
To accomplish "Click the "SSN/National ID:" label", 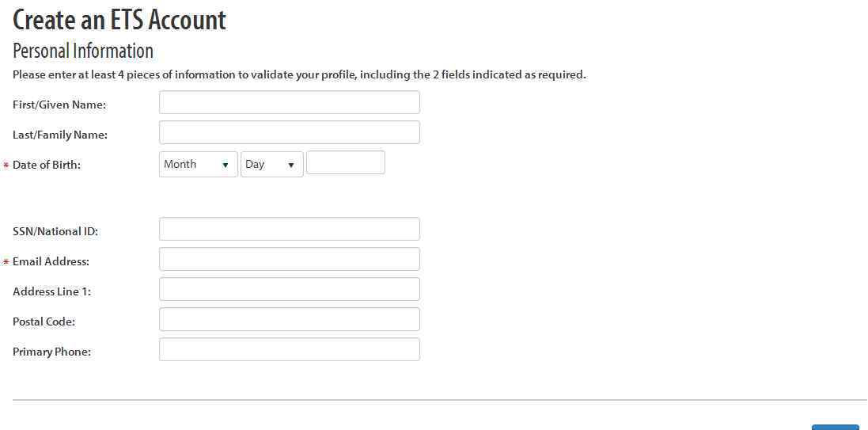I will coord(55,231).
